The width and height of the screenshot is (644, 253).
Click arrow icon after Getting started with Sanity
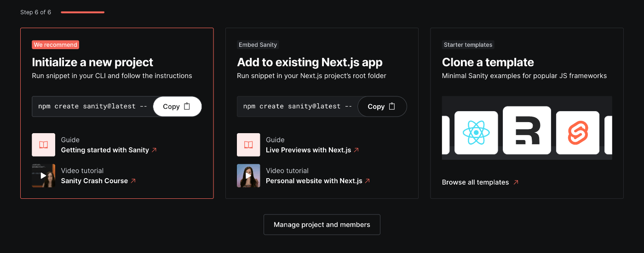(x=154, y=150)
